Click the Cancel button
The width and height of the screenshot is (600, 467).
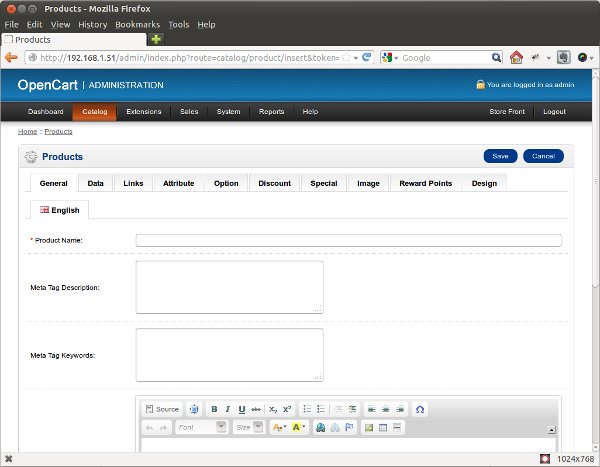point(543,156)
